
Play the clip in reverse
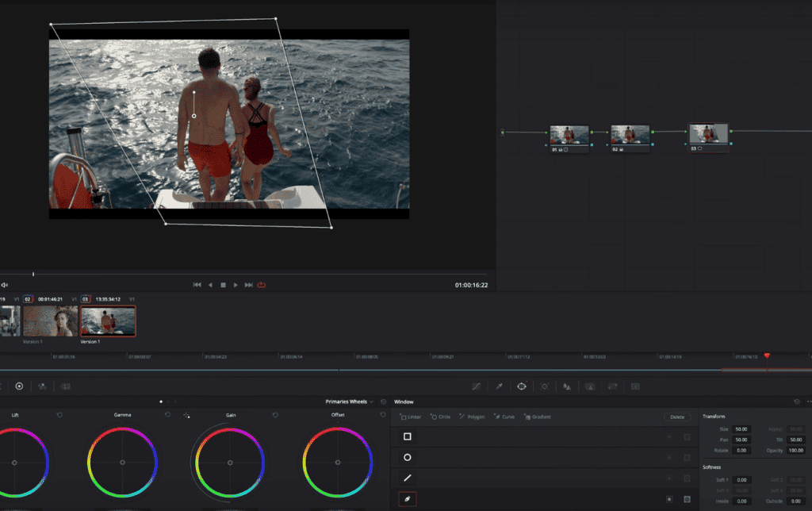click(x=210, y=285)
